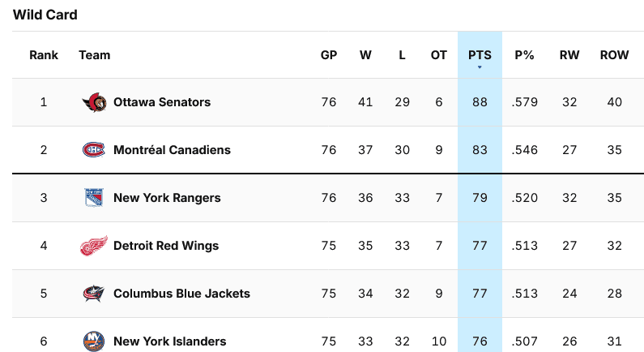Sort by ROW column header
Viewport: 644px width, 352px height.
click(614, 55)
